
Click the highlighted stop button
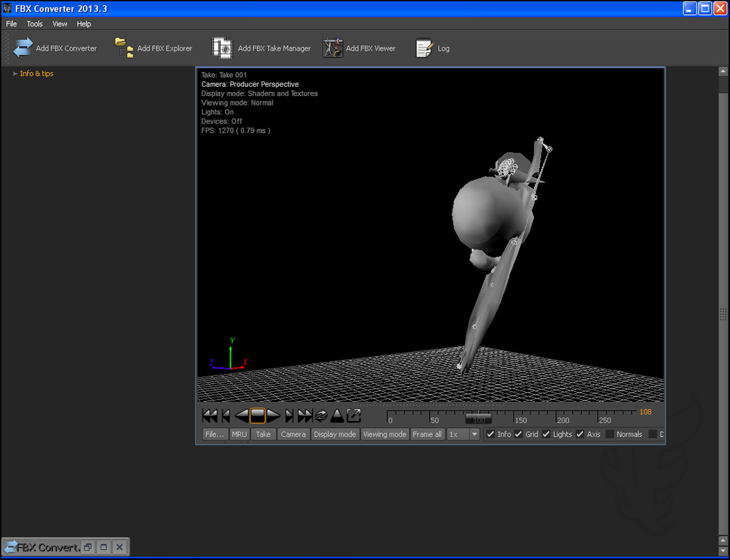tap(257, 415)
